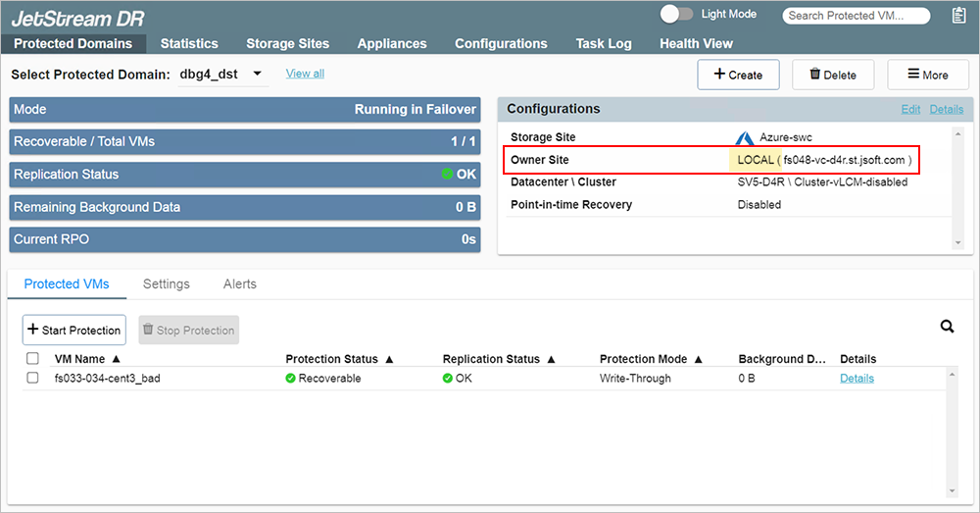The image size is (980, 513).
Task: Click the green Recoverable check icon in VM row
Action: pos(291,379)
